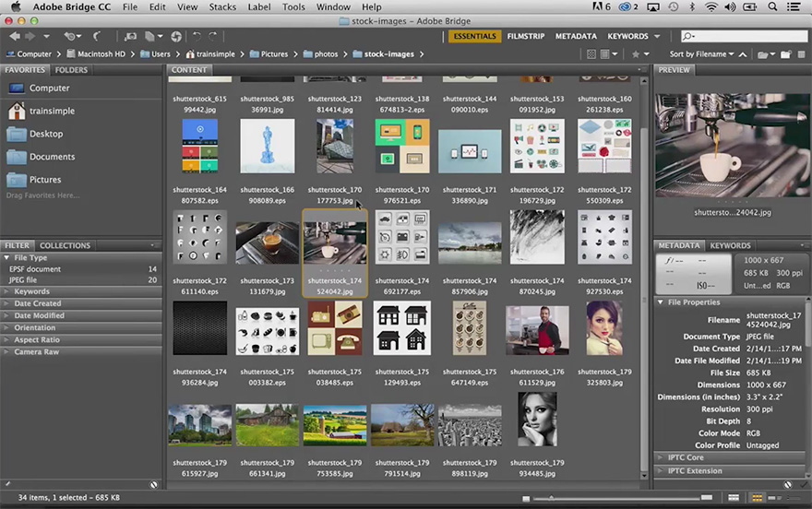Click the cancel metadata changes icon
This screenshot has height=509, width=812.
click(788, 485)
